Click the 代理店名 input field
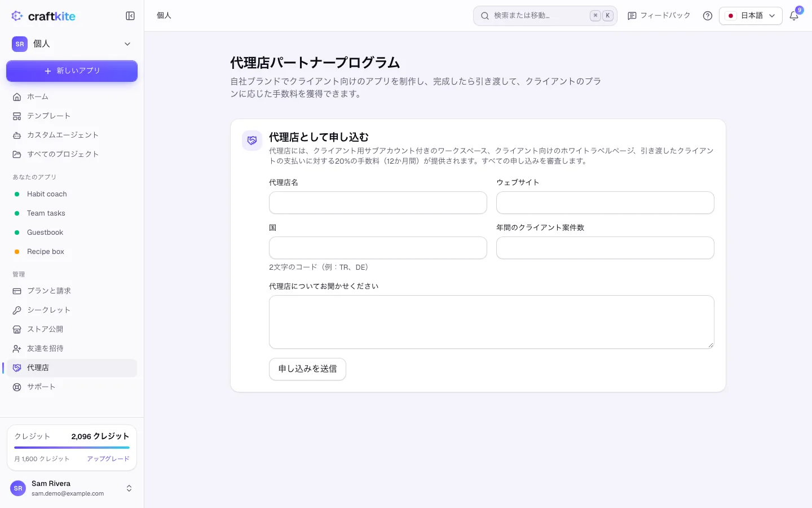This screenshot has width=812, height=508. [378, 203]
